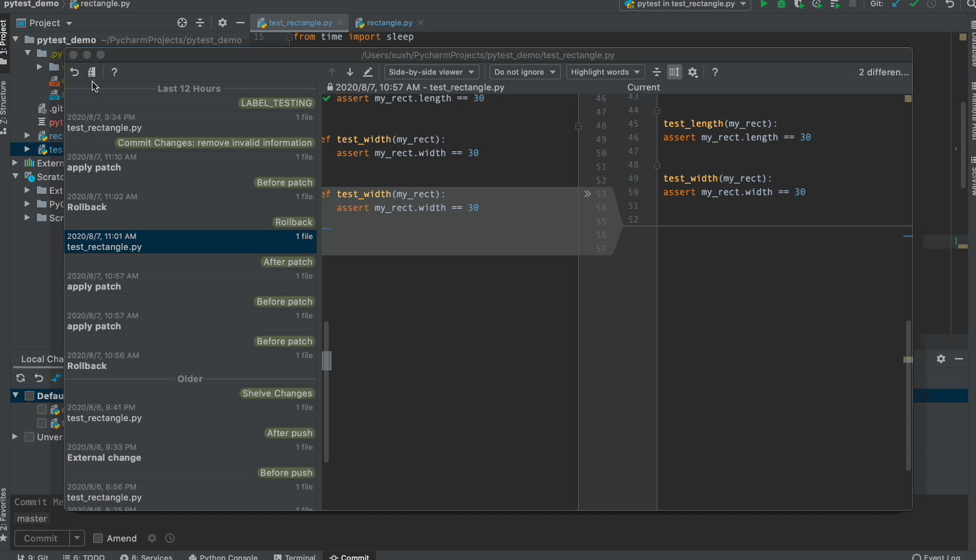Show commit message history clock
976x560 pixels.
pos(170,538)
